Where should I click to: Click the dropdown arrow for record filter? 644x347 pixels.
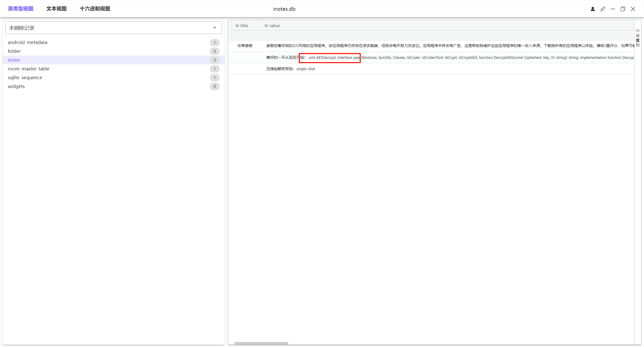215,28
